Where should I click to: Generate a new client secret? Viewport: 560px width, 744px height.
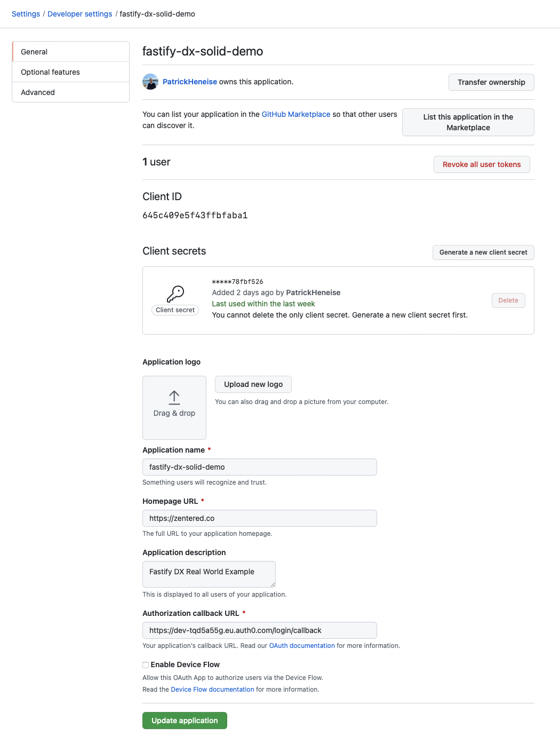point(483,252)
